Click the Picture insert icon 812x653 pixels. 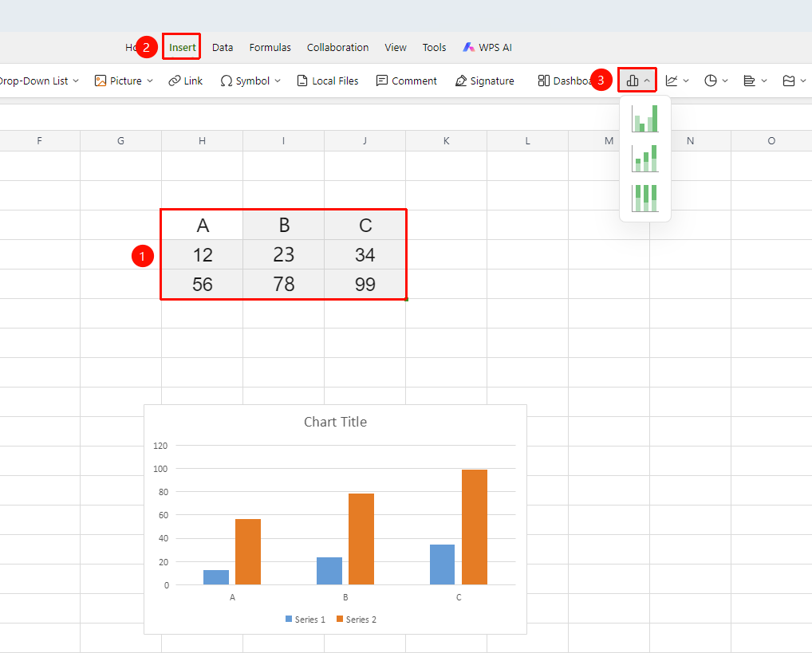101,81
